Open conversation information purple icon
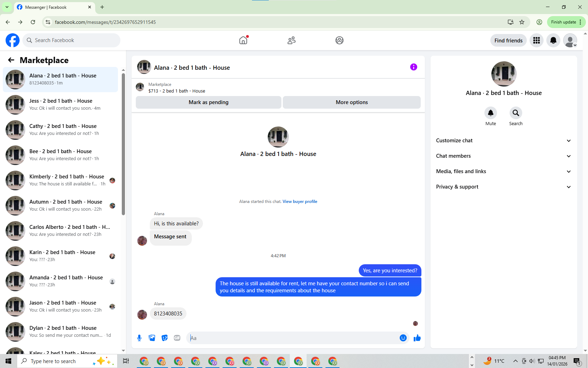Viewport: 588px width, 368px height. point(414,67)
